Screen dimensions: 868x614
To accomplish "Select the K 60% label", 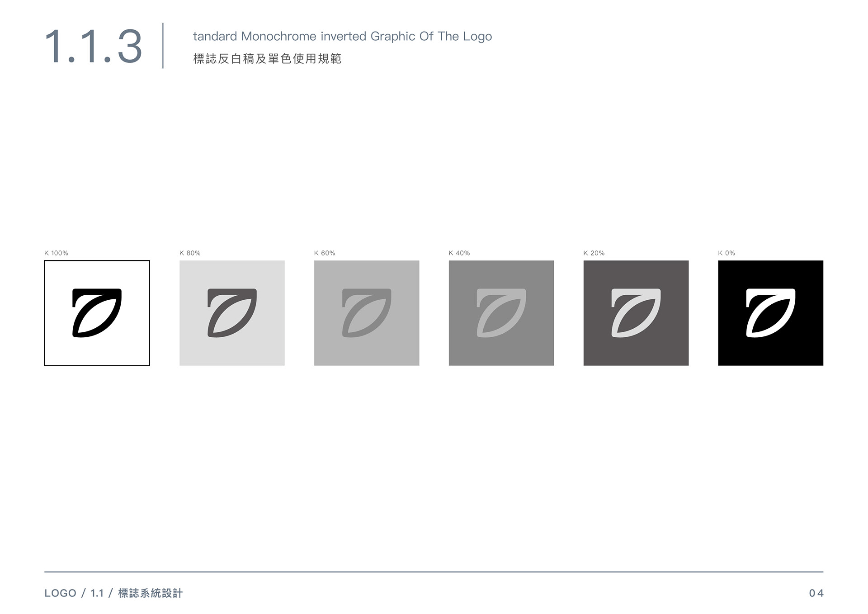I will tap(325, 253).
